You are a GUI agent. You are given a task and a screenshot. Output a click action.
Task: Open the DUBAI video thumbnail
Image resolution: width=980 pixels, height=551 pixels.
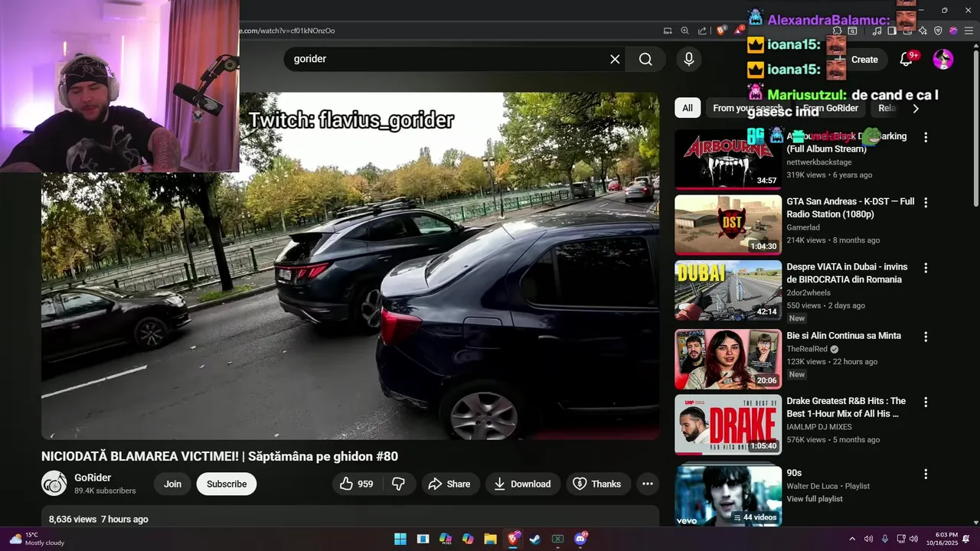pyautogui.click(x=728, y=290)
